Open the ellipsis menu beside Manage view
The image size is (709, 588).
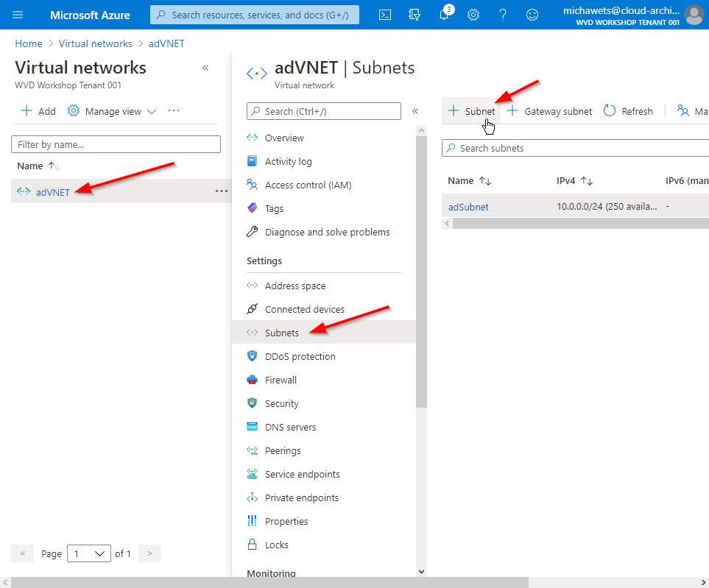174,110
